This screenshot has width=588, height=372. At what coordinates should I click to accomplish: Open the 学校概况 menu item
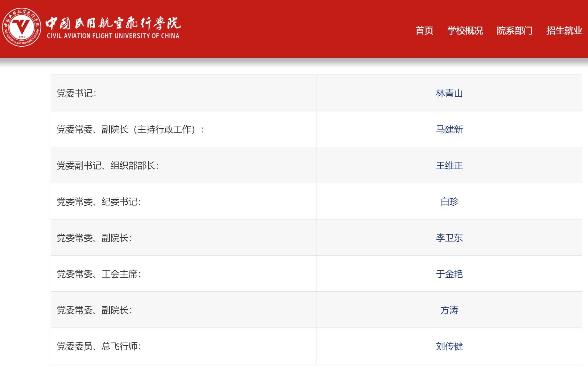pos(465,30)
